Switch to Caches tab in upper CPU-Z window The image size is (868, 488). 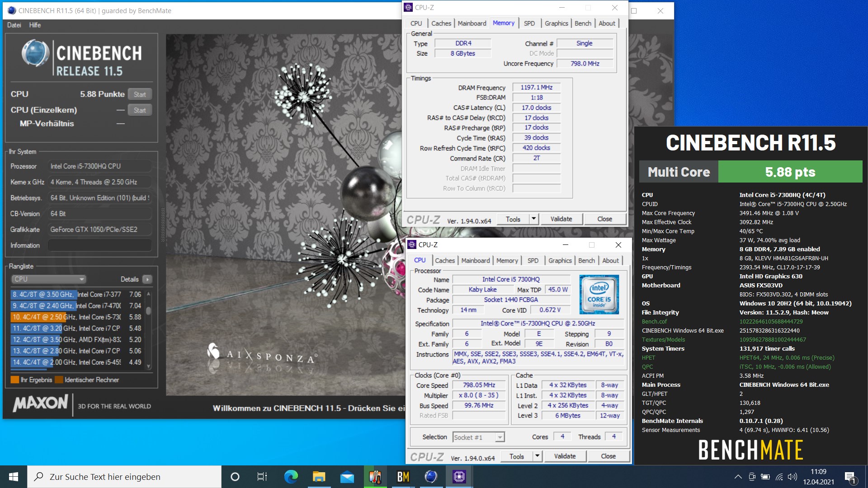pyautogui.click(x=441, y=23)
